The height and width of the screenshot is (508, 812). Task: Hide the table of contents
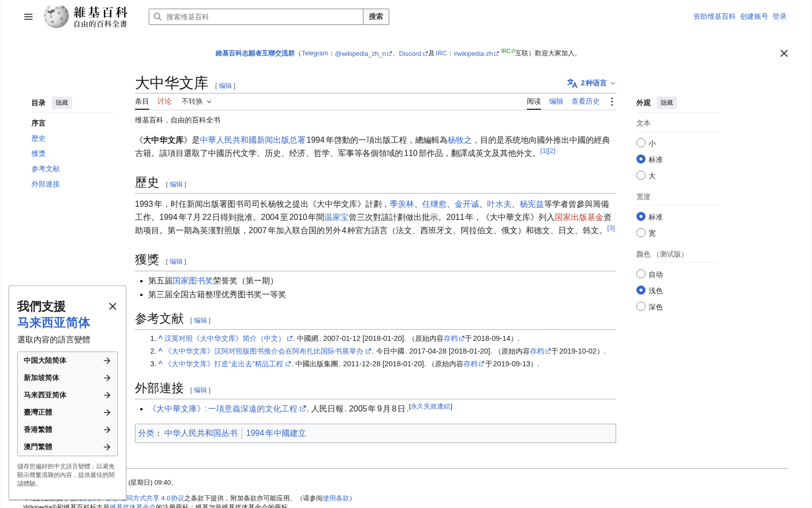[x=62, y=103]
